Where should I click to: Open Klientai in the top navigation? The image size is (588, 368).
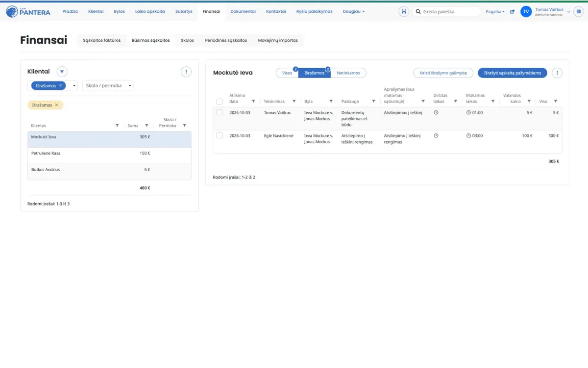96,11
